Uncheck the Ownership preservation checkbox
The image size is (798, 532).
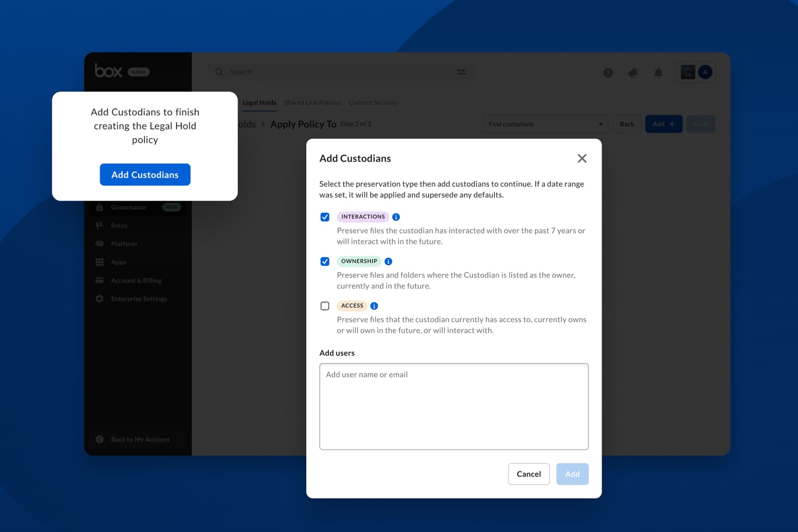click(325, 261)
